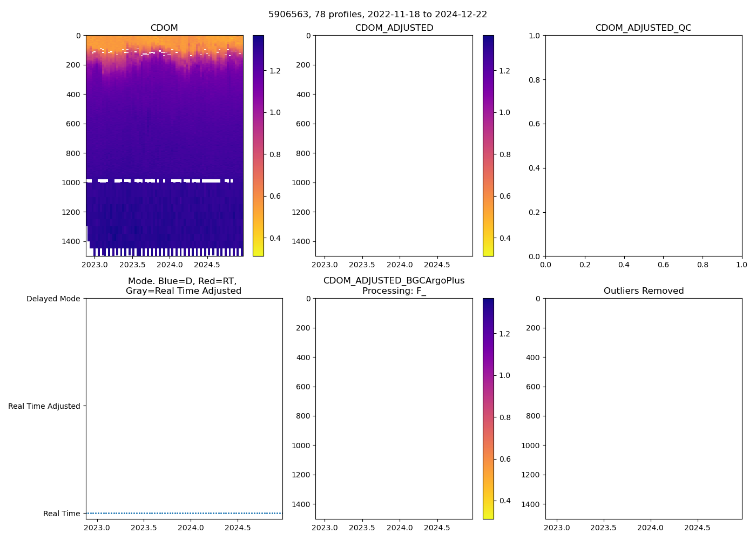Click inside the empty BGCArgoPlus plot area
Screen dimensions: 756x540
(394, 409)
